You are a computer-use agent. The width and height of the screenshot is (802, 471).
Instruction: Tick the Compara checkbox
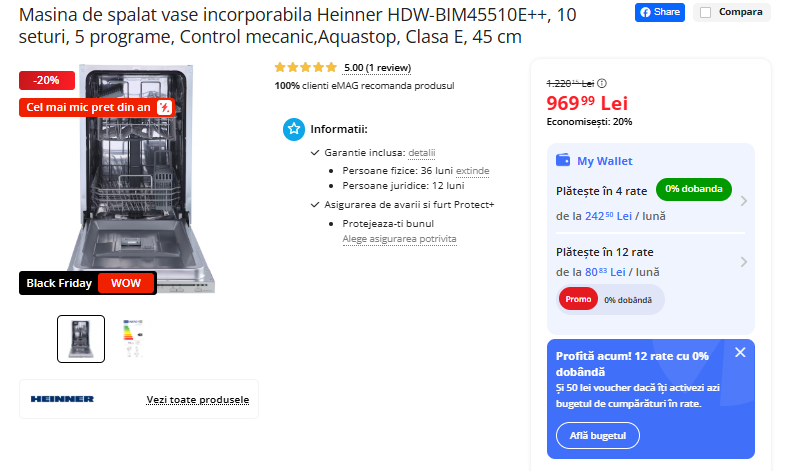click(705, 12)
